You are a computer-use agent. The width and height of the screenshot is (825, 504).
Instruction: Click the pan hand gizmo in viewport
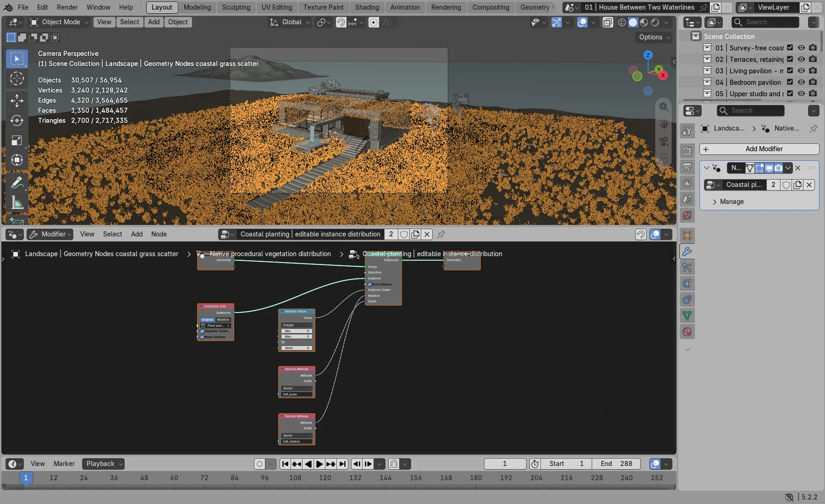click(x=664, y=124)
